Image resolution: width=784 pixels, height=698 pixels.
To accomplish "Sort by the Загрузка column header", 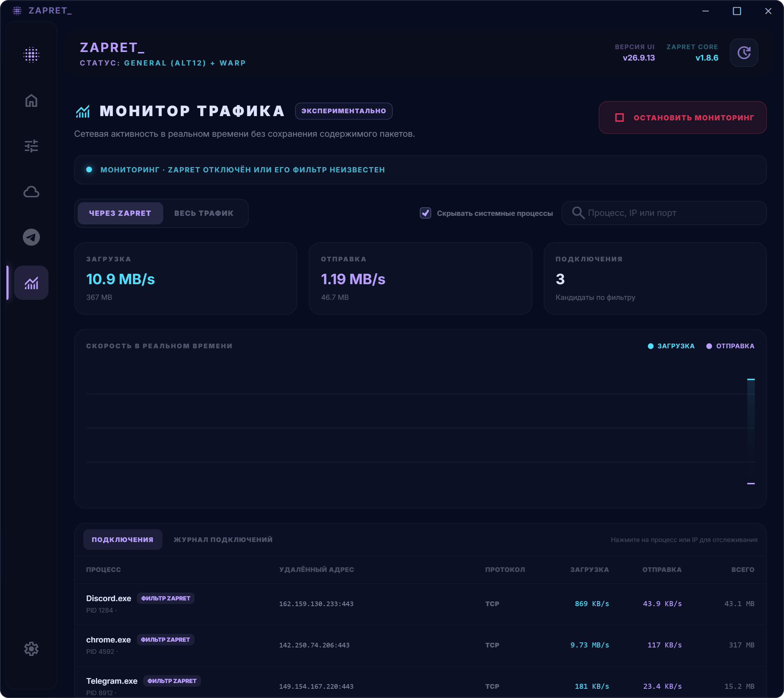I will click(x=589, y=569).
